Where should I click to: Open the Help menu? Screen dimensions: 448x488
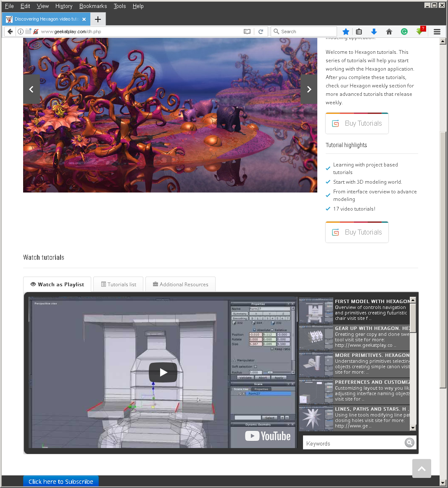click(138, 6)
